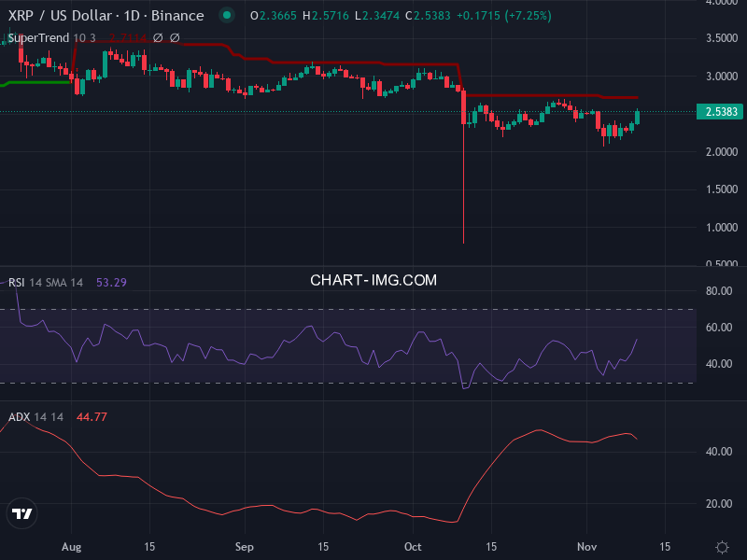The image size is (747, 560).
Task: Click the TradingView logo in the bottom-left corner
Action: pyautogui.click(x=22, y=512)
